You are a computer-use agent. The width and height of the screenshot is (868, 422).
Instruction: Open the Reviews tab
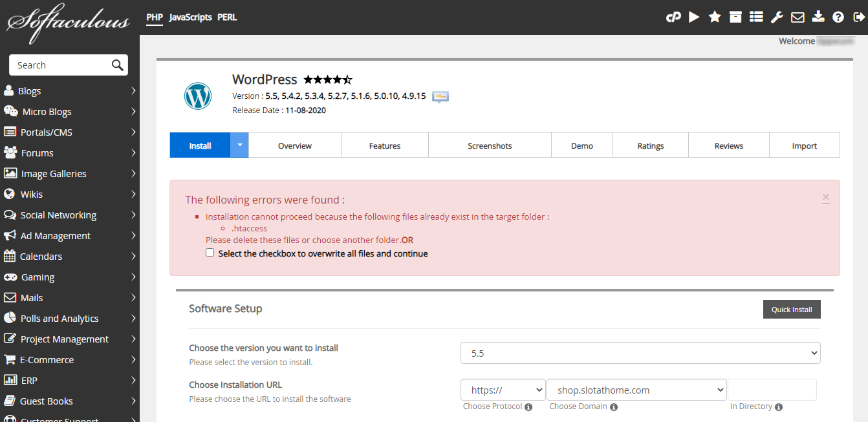[x=728, y=146]
